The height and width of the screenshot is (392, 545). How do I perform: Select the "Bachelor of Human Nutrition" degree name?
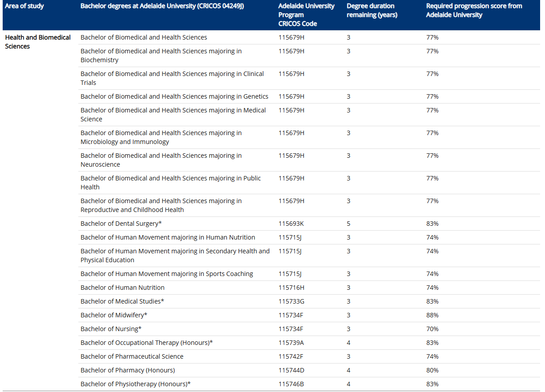point(122,288)
